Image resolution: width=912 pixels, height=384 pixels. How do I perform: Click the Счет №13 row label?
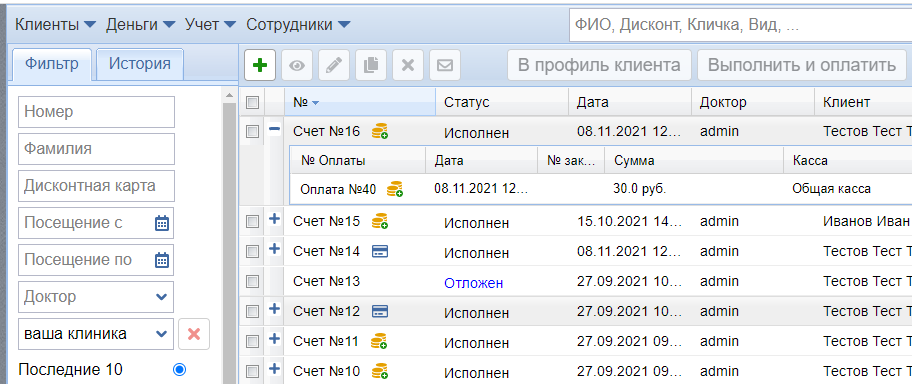(326, 282)
